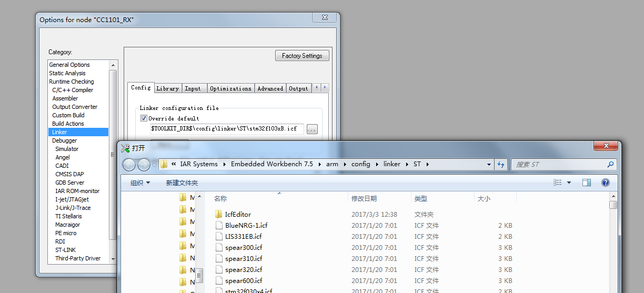Open the address bar history dropdown

489,164
